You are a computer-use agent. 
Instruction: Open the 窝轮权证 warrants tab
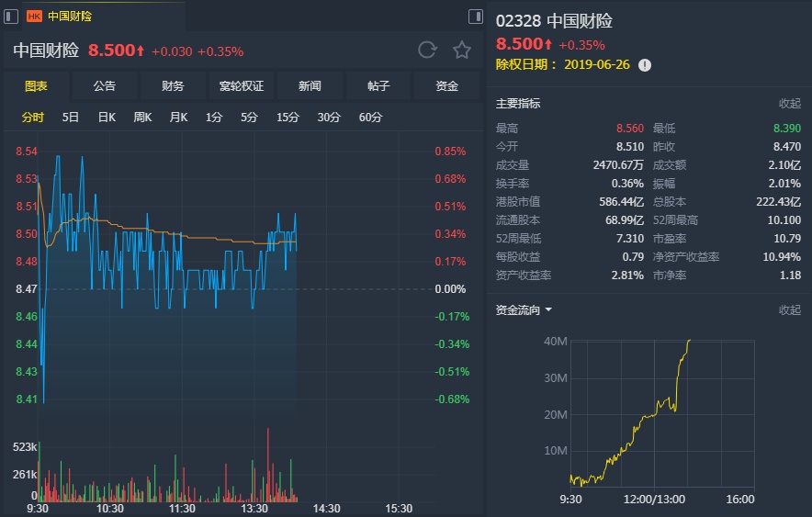pyautogui.click(x=242, y=86)
